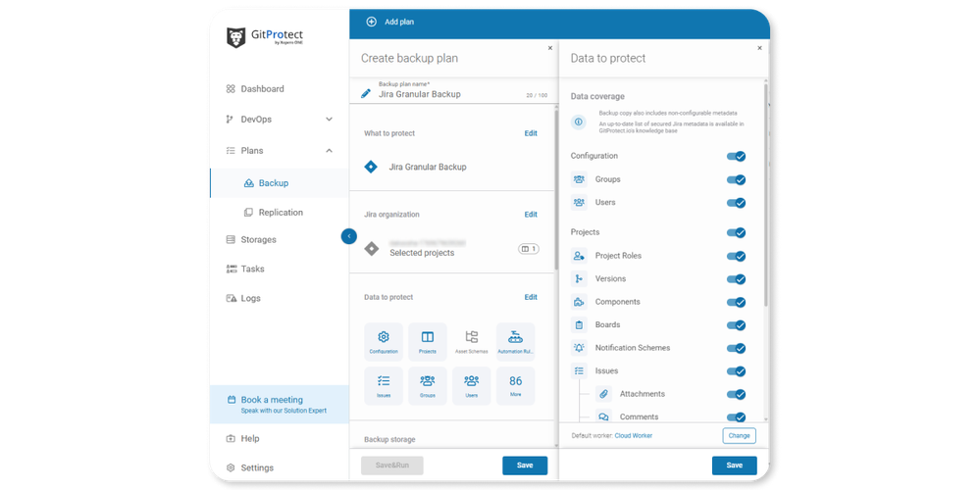Click the Configuration tile icon
The image size is (980, 490).
pyautogui.click(x=384, y=337)
